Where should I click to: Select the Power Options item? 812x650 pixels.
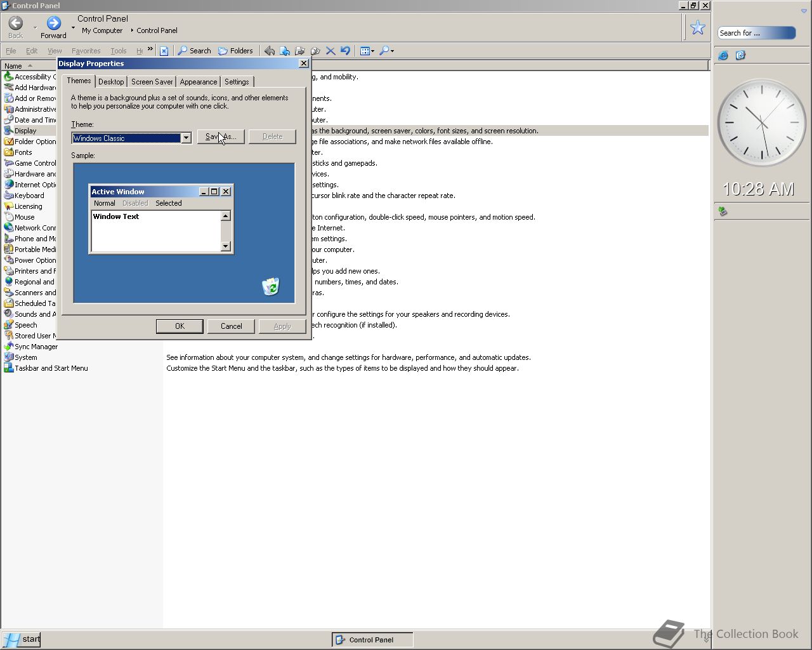click(30, 260)
